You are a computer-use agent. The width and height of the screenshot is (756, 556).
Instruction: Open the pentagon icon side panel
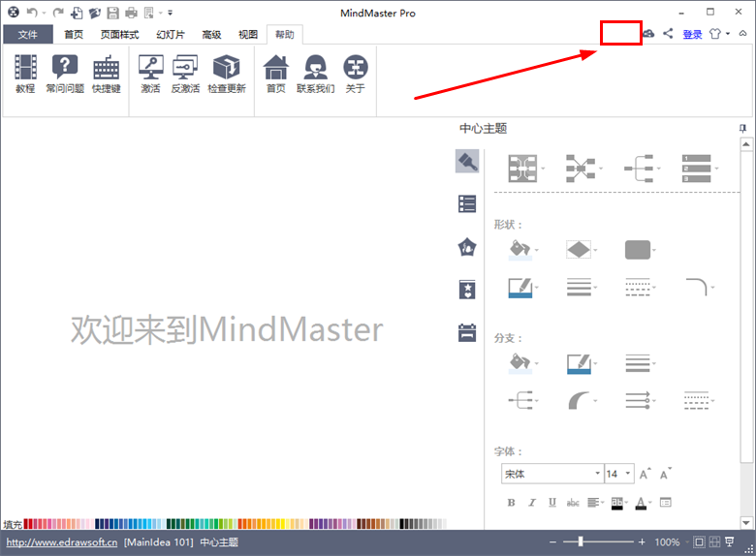point(467,247)
